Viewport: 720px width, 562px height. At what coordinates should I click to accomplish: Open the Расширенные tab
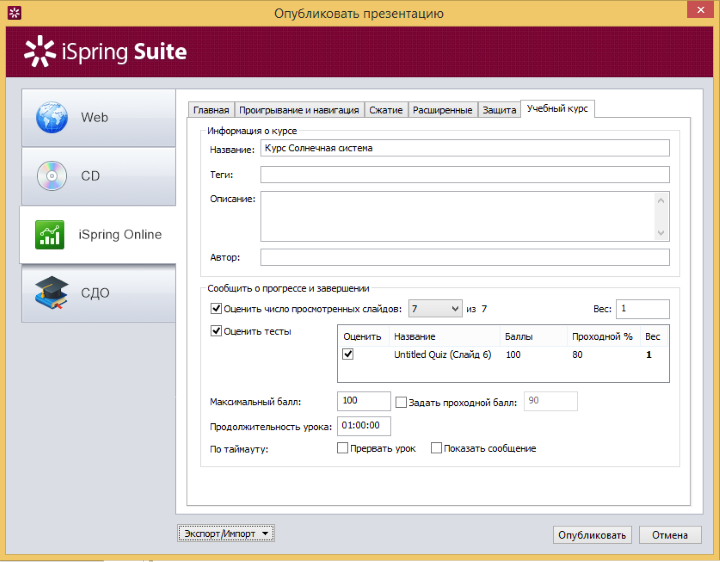point(443,110)
